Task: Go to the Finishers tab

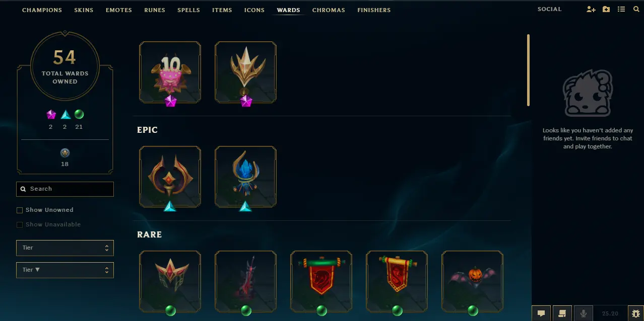Action: (374, 10)
